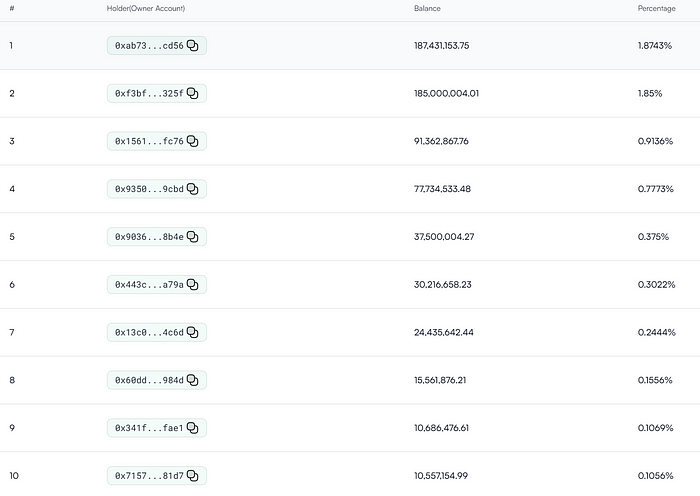Open the 0x443c...a79a holder account

coord(148,285)
